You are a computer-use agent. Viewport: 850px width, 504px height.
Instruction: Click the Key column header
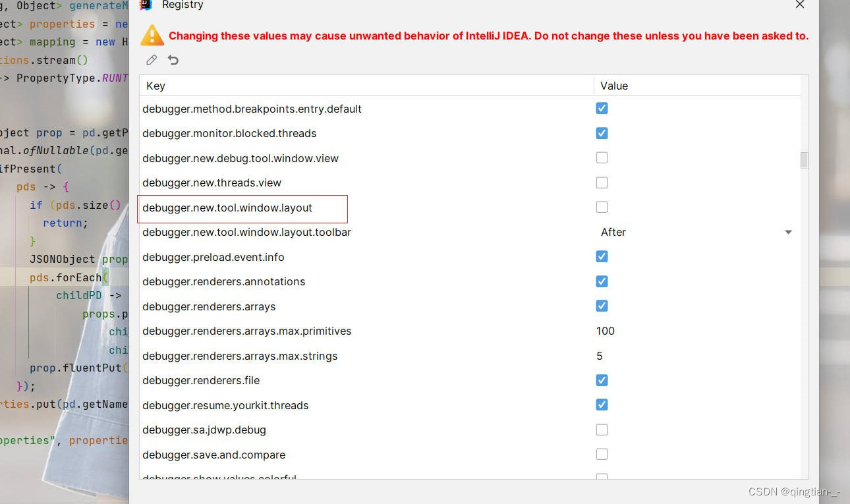point(366,86)
